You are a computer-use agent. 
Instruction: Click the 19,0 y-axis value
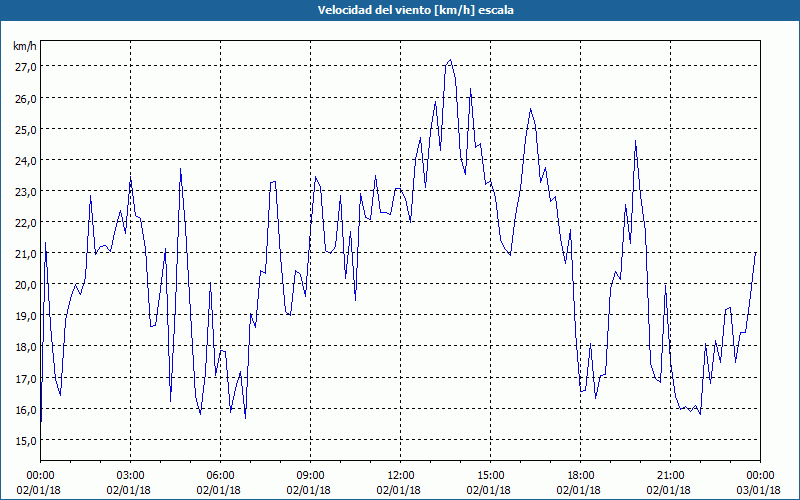click(x=25, y=316)
